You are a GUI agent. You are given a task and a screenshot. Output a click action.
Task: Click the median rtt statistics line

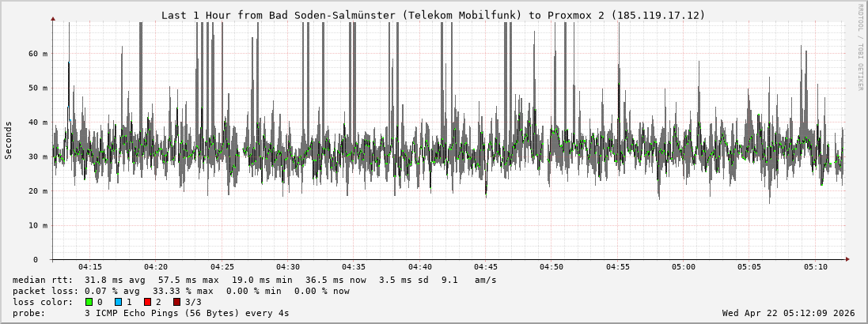tap(254, 280)
